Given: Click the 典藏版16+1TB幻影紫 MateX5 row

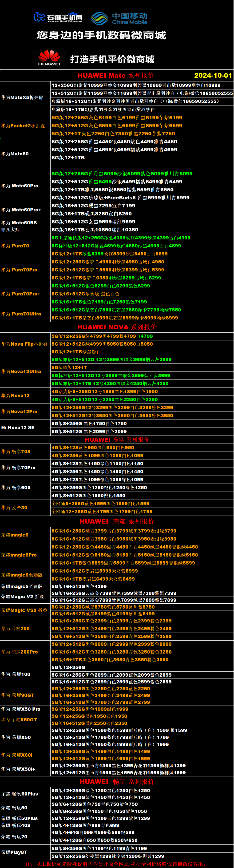Looking at the screenshot, I should point(142,109).
